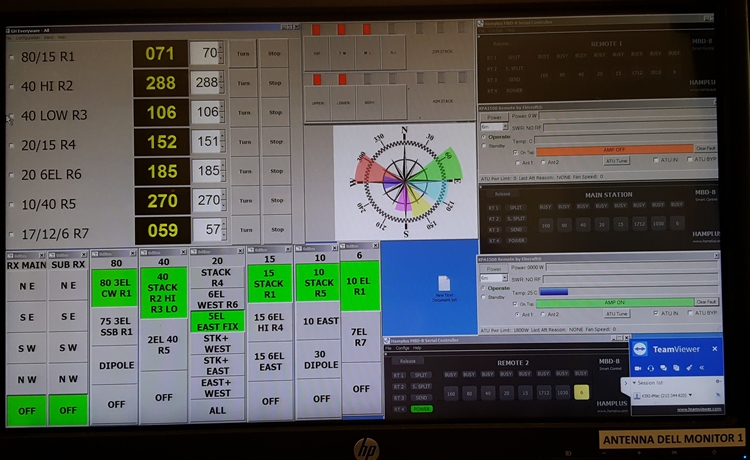Collapse TeamViewer panel with double chevron
This screenshot has width=750, height=460.
[x=702, y=368]
